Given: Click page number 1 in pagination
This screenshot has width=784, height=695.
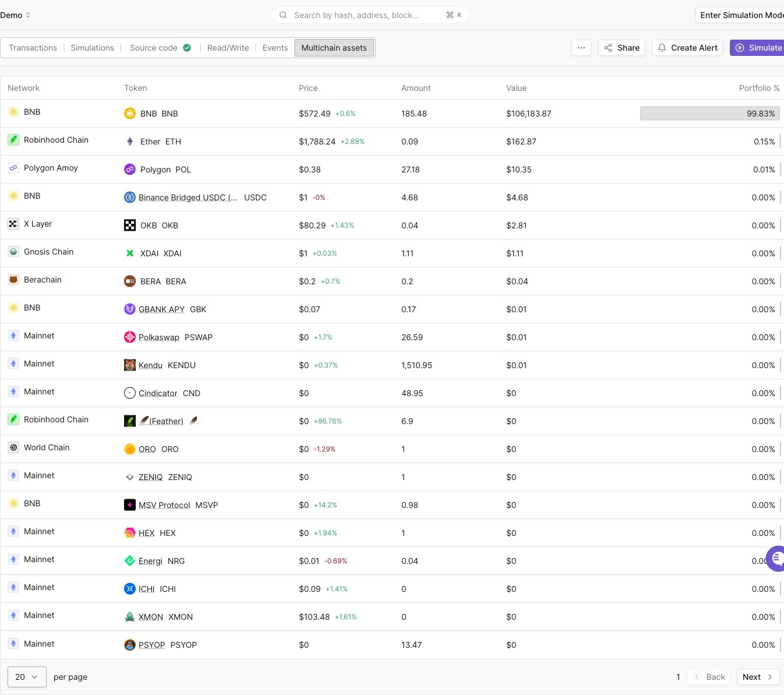Looking at the screenshot, I should 678,677.
